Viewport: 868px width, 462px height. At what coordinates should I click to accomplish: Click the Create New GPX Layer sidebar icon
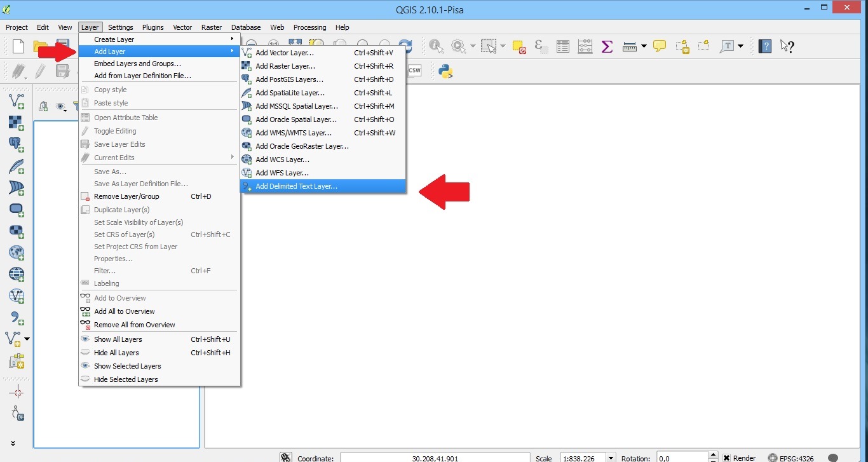(17, 361)
